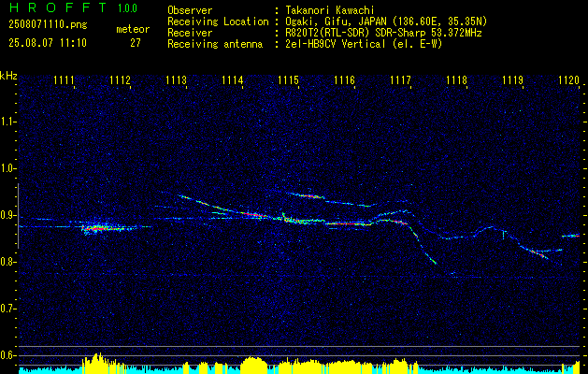The height and width of the screenshot is (374, 588).
Task: Click time marker 1112
Action: tap(120, 79)
